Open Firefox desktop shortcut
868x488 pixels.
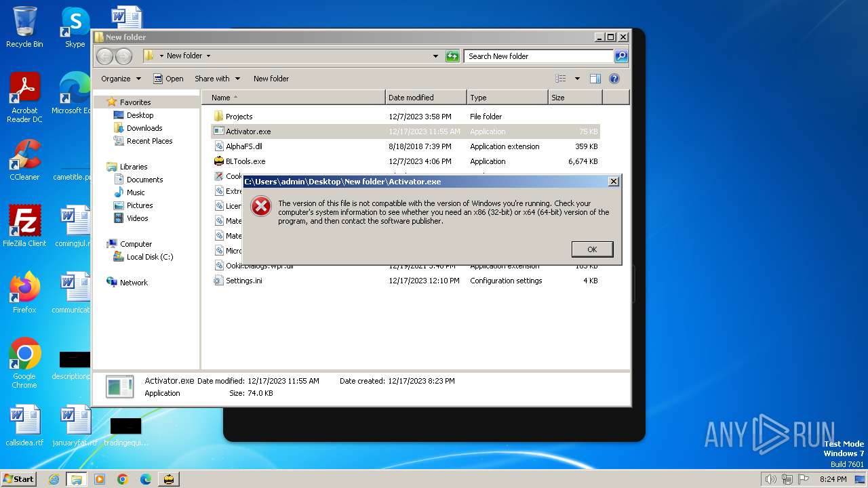(x=24, y=292)
